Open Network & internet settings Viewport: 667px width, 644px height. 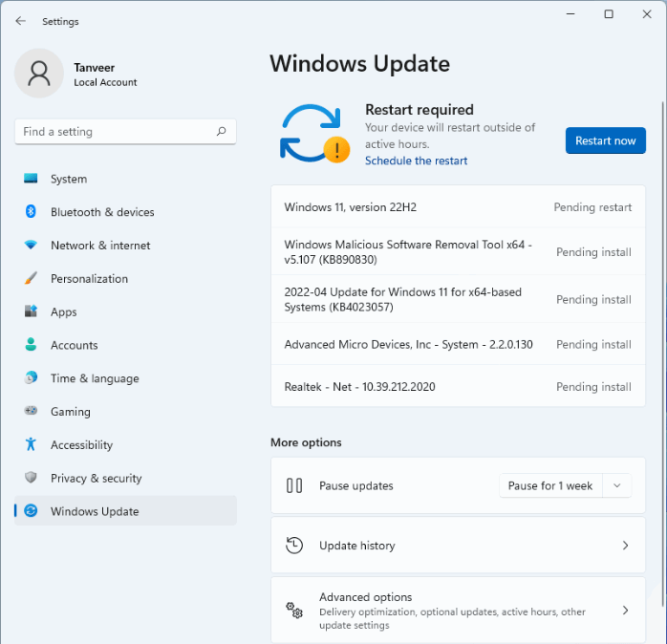pyautogui.click(x=125, y=245)
